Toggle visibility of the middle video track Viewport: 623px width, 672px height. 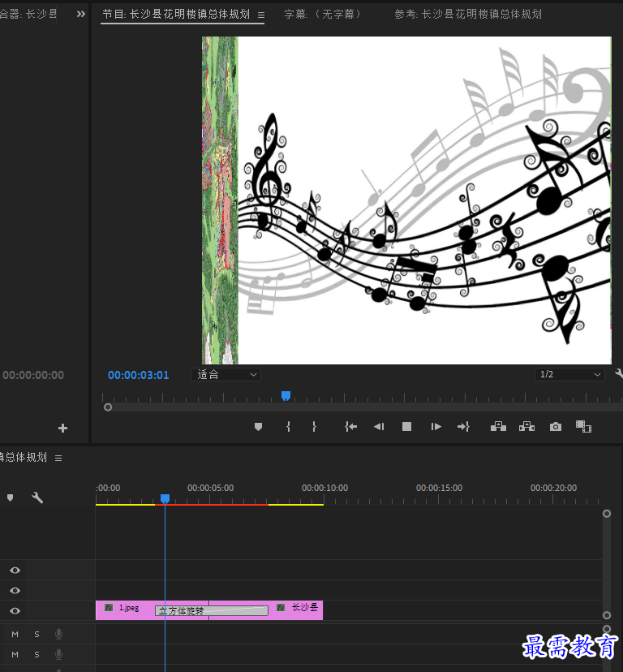point(15,591)
